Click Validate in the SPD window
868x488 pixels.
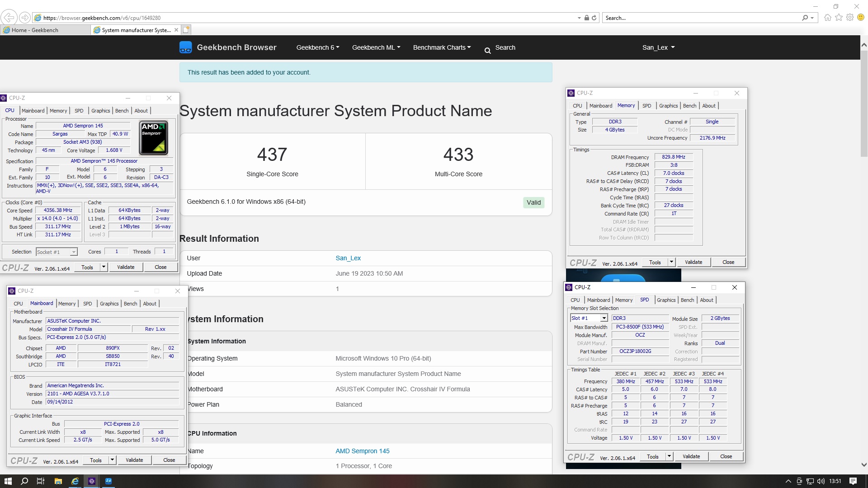pos(691,456)
